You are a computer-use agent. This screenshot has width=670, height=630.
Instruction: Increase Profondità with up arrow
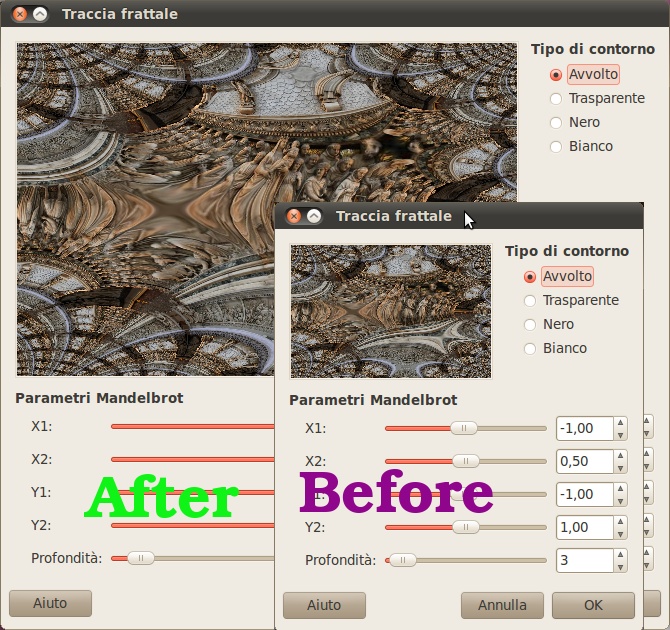pos(620,554)
